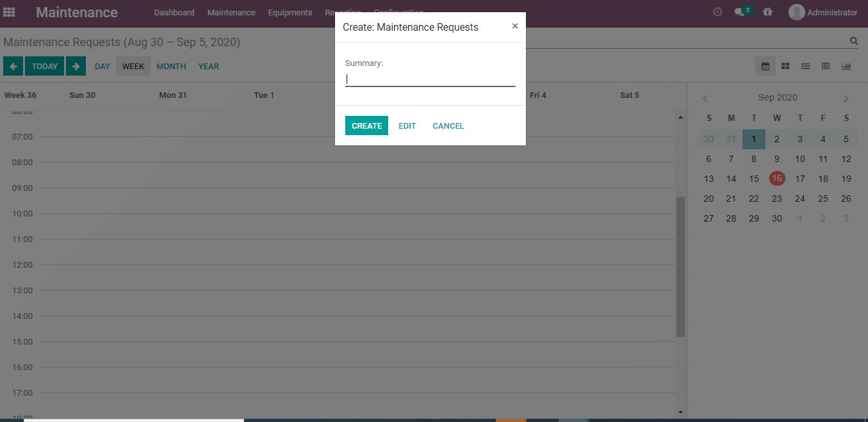This screenshot has height=422, width=868.
Task: Switch to list view icon
Action: pos(805,66)
